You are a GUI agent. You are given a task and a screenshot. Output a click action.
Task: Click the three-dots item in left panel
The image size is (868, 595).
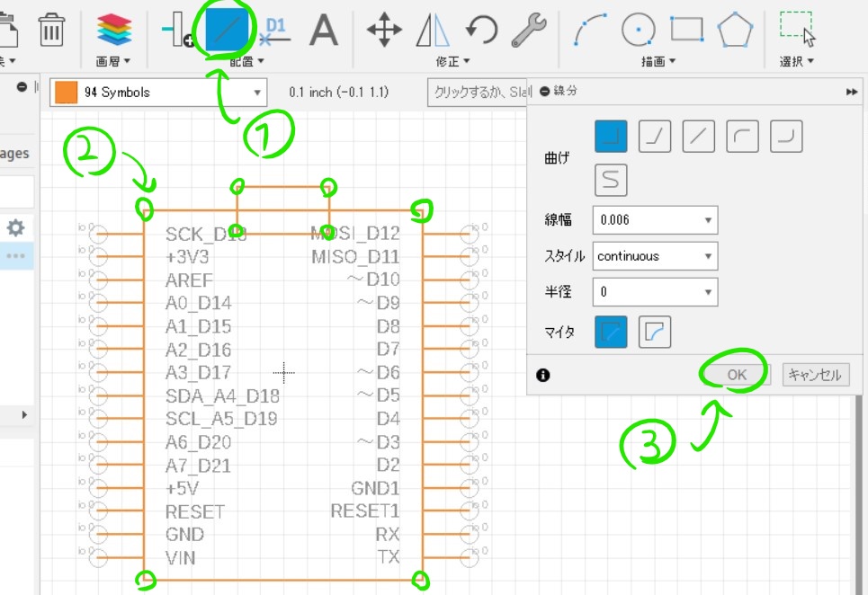pos(15,255)
